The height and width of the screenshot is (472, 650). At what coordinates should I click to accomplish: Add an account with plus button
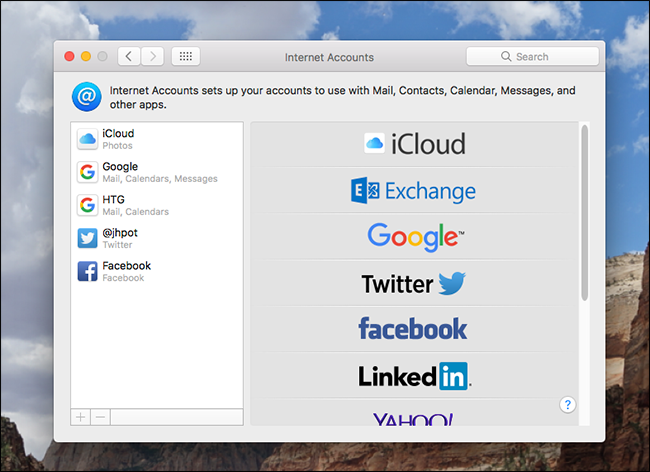pyautogui.click(x=81, y=417)
